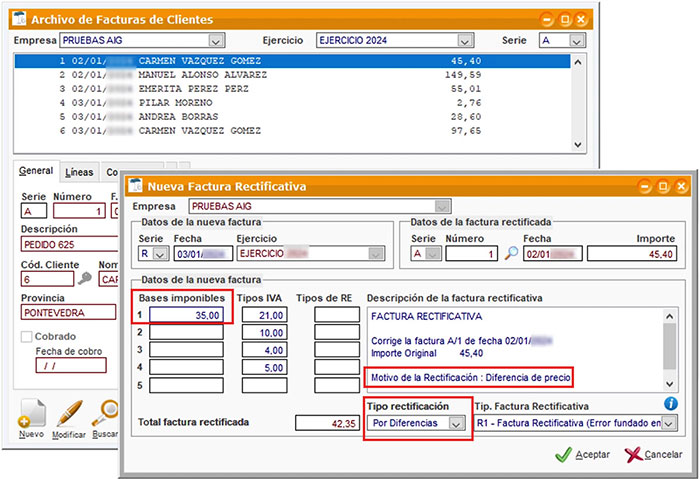Image resolution: width=700 pixels, height=479 pixels.
Task: Switch to the Líneas tab
Action: click(79, 172)
